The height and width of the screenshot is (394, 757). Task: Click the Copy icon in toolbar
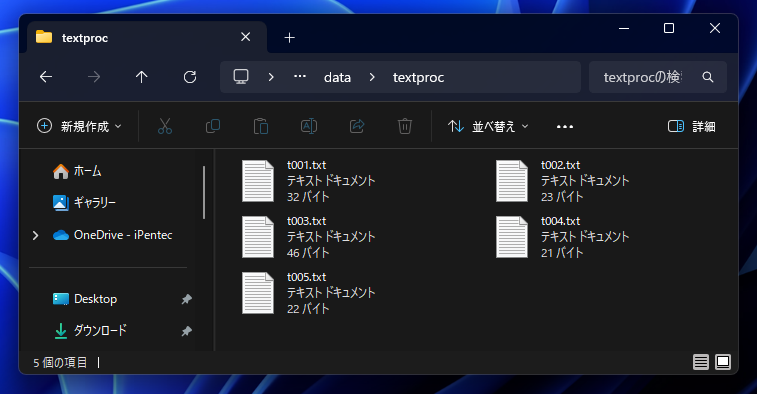coord(213,127)
